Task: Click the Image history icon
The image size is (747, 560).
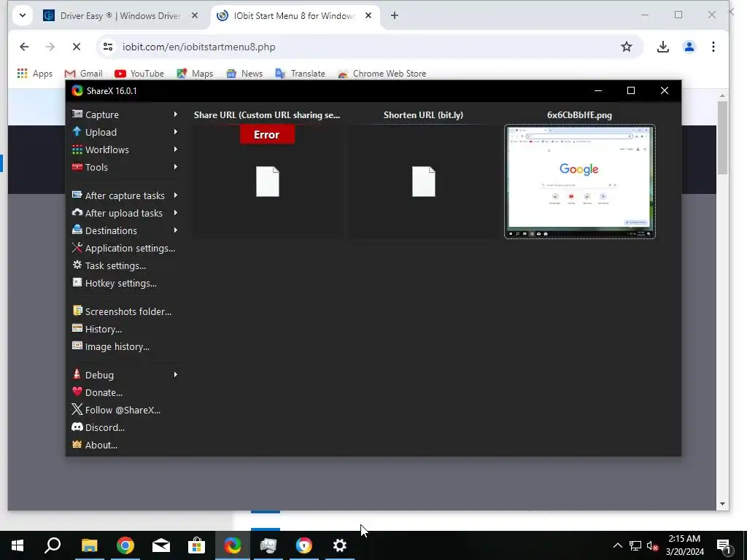Action: pos(77,346)
